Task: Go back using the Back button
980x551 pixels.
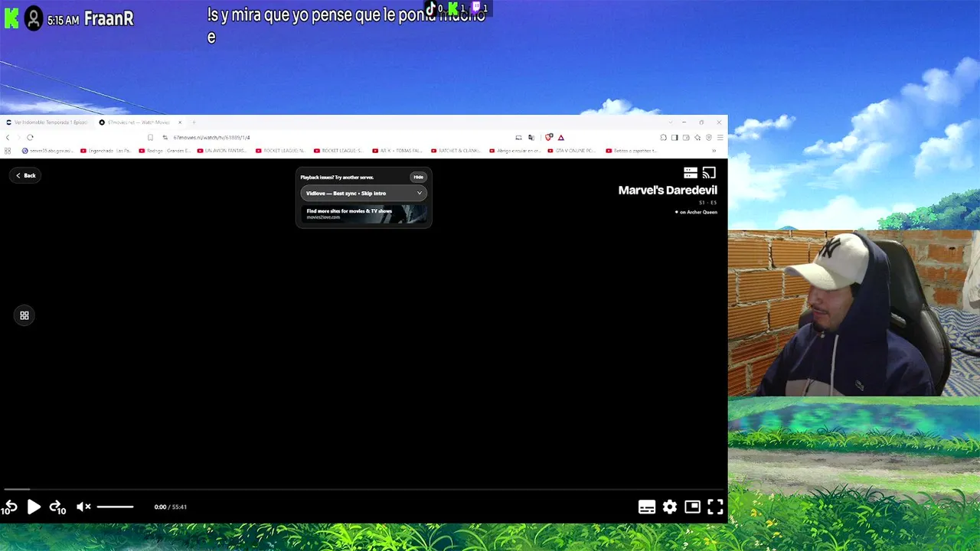Action: [26, 175]
